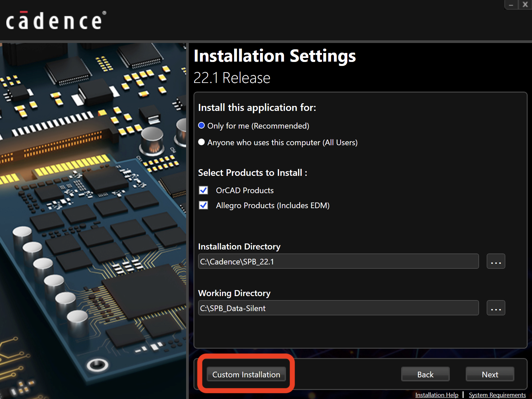
Task: Go Back to the previous installer step
Action: click(x=425, y=374)
